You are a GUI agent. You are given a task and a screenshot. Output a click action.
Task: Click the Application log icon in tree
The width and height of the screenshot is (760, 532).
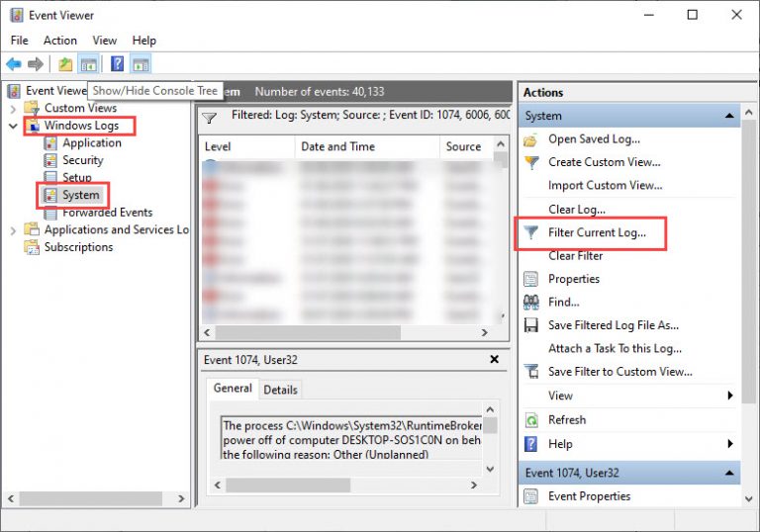(x=50, y=143)
